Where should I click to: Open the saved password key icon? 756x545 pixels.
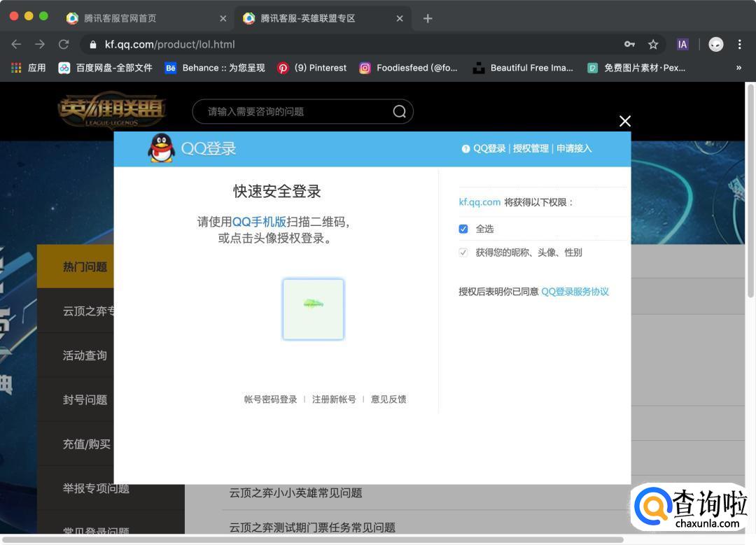point(630,44)
